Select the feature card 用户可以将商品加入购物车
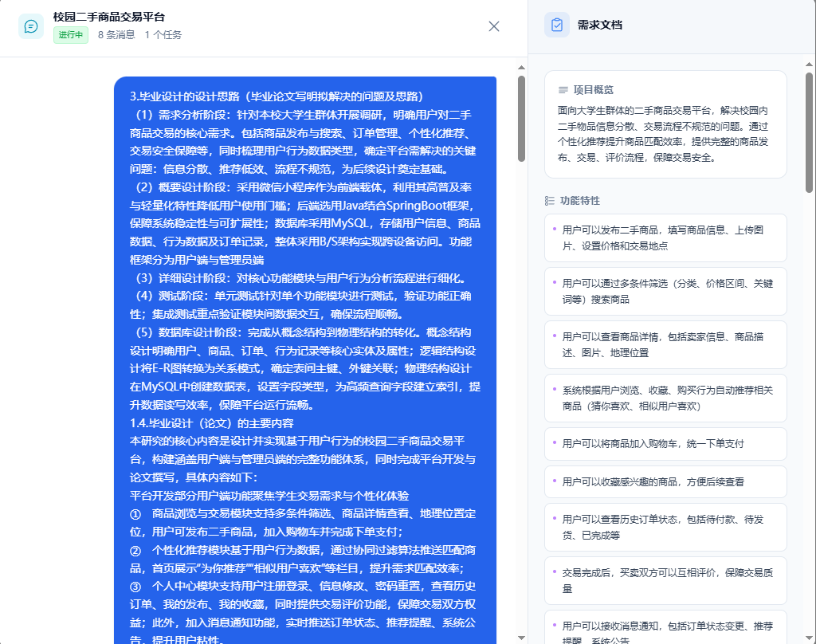Image resolution: width=816 pixels, height=644 pixels. pos(665,444)
